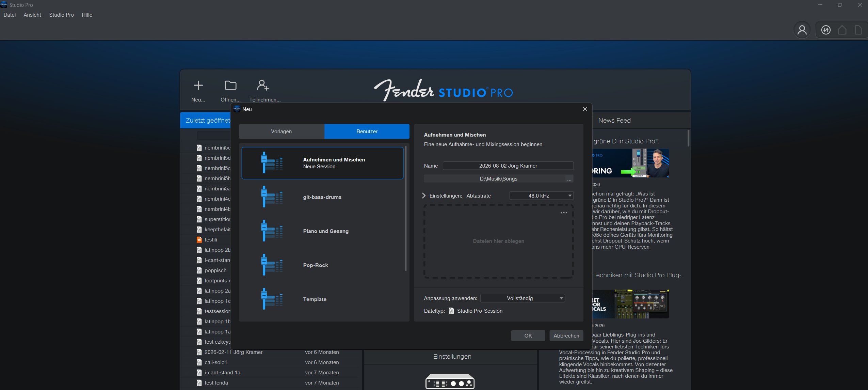The width and height of the screenshot is (868, 390).
Task: Switch to the Benutzer tab
Action: pyautogui.click(x=367, y=131)
